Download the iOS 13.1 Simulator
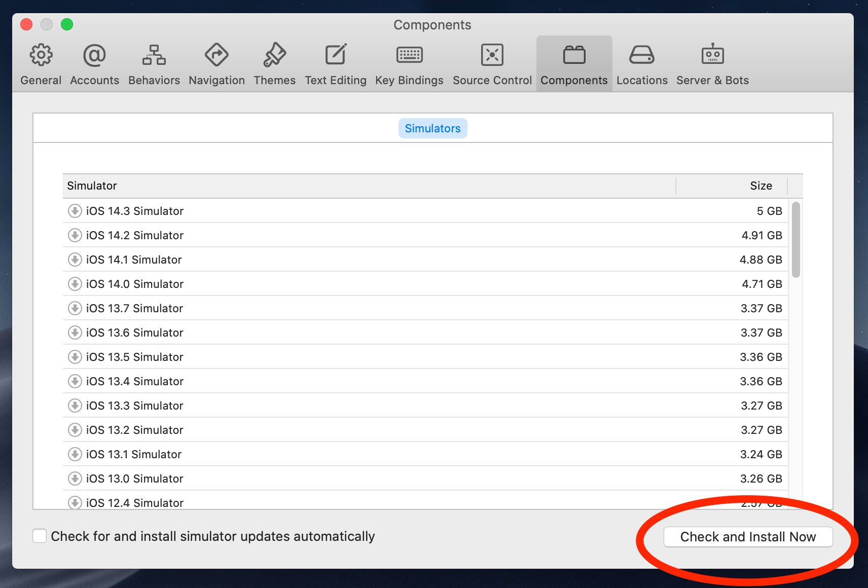Screen dimensions: 868x588 click(75, 454)
